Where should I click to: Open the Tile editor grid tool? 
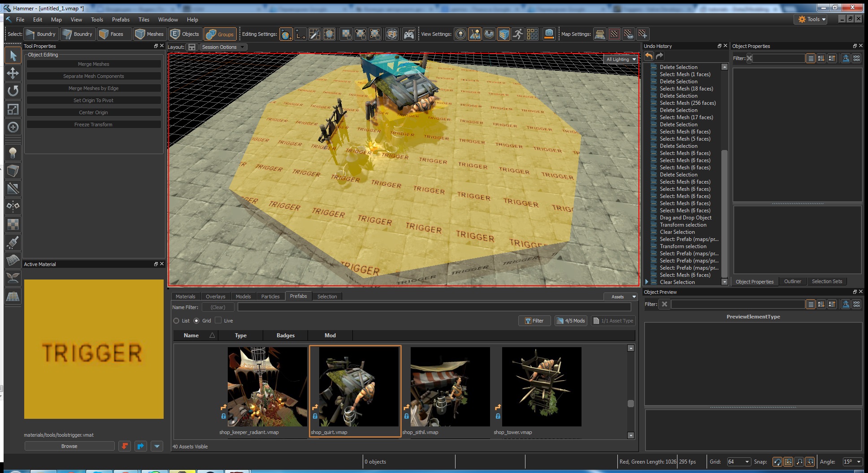click(13, 296)
